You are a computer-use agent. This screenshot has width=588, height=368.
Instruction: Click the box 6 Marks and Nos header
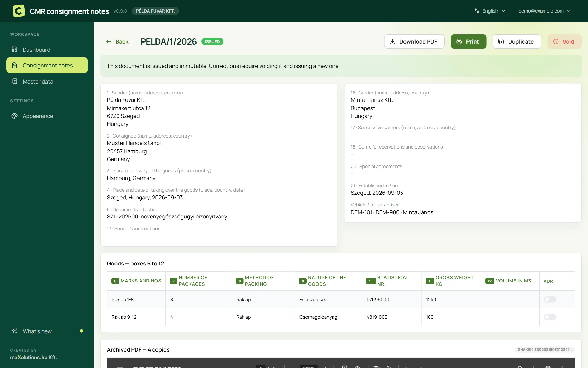pos(136,281)
